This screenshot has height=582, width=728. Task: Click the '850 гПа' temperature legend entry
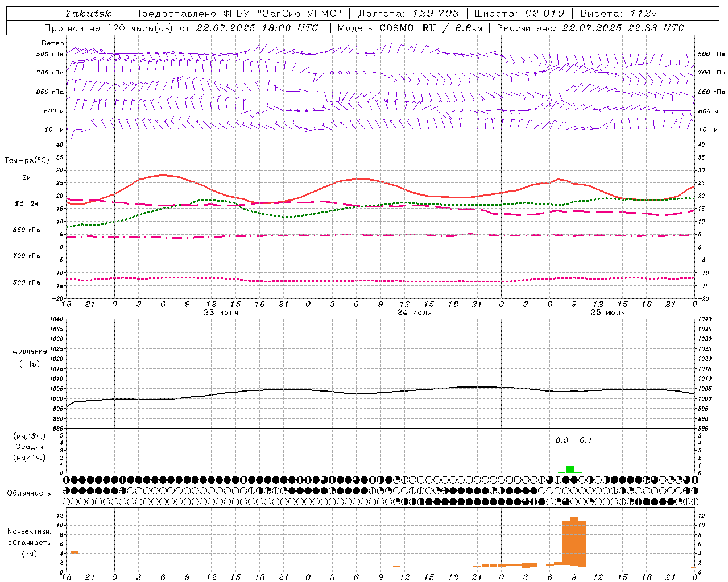pyautogui.click(x=27, y=230)
